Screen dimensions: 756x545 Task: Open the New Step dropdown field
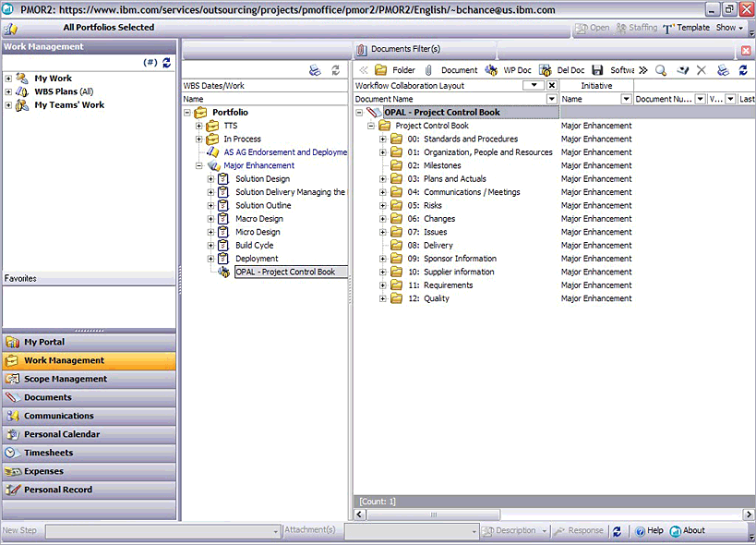coord(163,531)
